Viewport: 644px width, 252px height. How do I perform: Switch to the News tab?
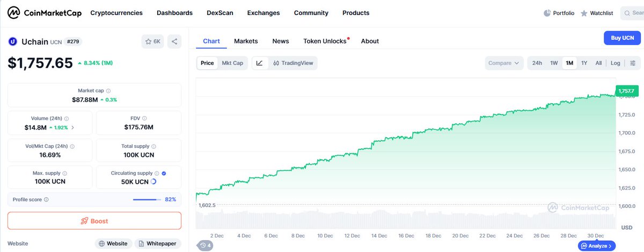click(x=281, y=41)
